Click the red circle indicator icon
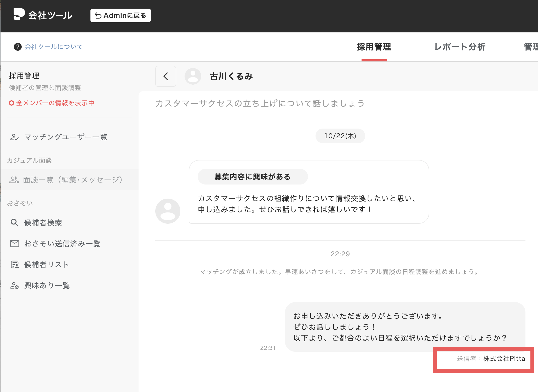Viewport: 538px width, 392px height. pos(11,103)
